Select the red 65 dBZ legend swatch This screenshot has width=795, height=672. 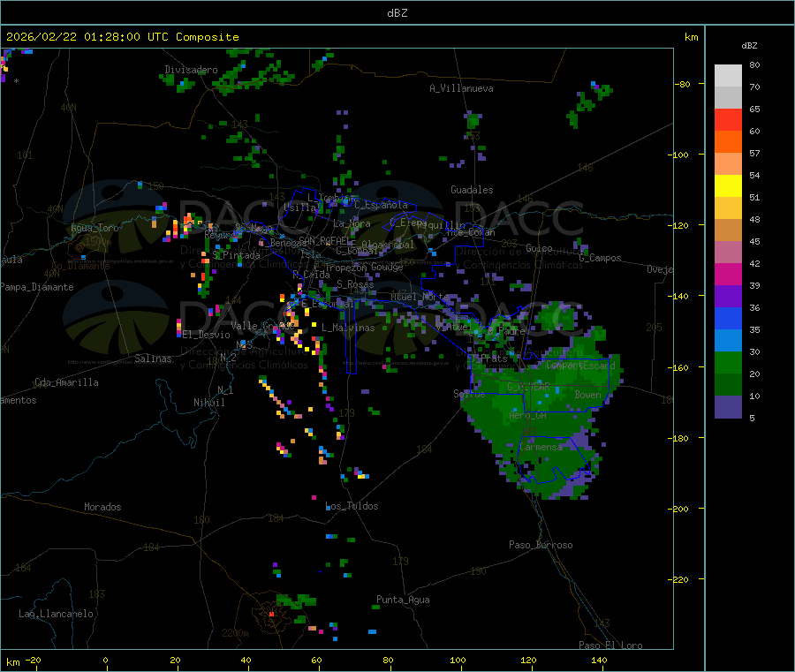point(728,119)
